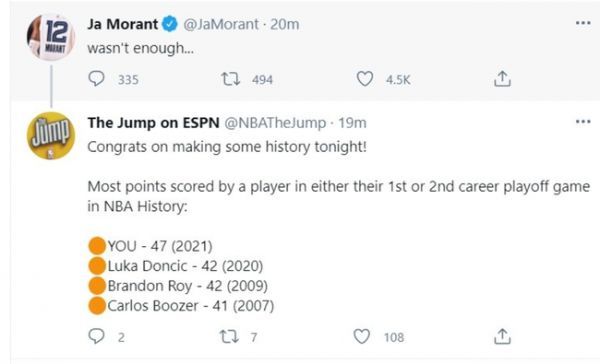Open more options on The Jump tweet
Screen dimensions: 600x364
pyautogui.click(x=583, y=122)
